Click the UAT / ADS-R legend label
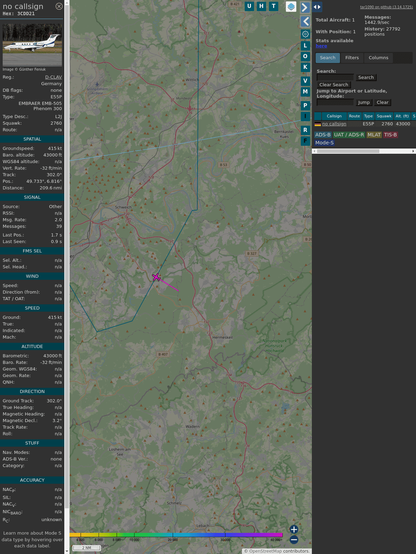Screen dimensions: 416x554 [x=349, y=135]
